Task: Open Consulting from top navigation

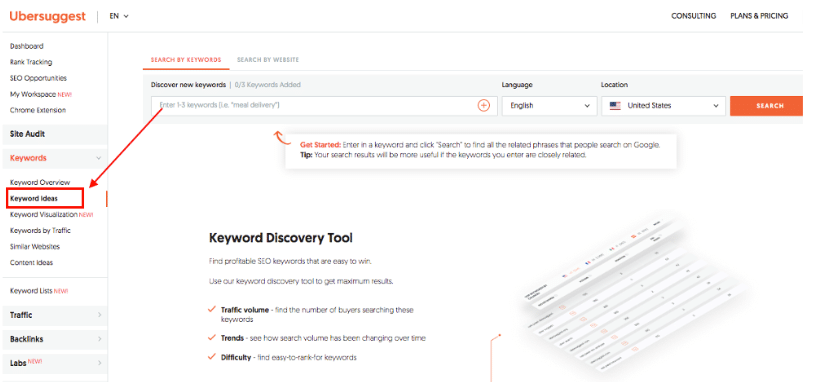Action: 693,16
